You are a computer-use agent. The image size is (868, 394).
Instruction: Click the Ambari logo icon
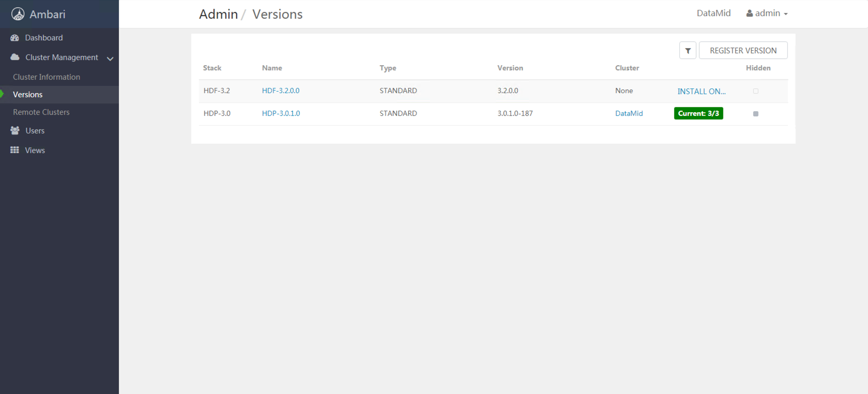[18, 14]
